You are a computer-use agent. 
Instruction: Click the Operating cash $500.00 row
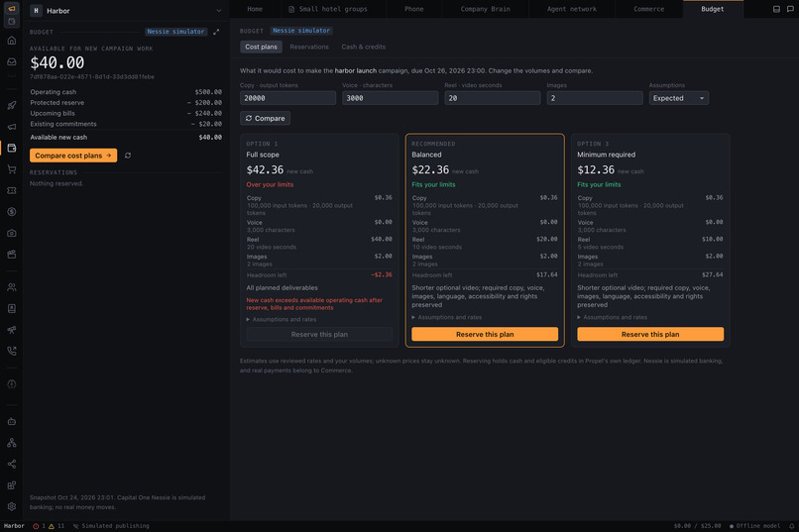pos(126,92)
